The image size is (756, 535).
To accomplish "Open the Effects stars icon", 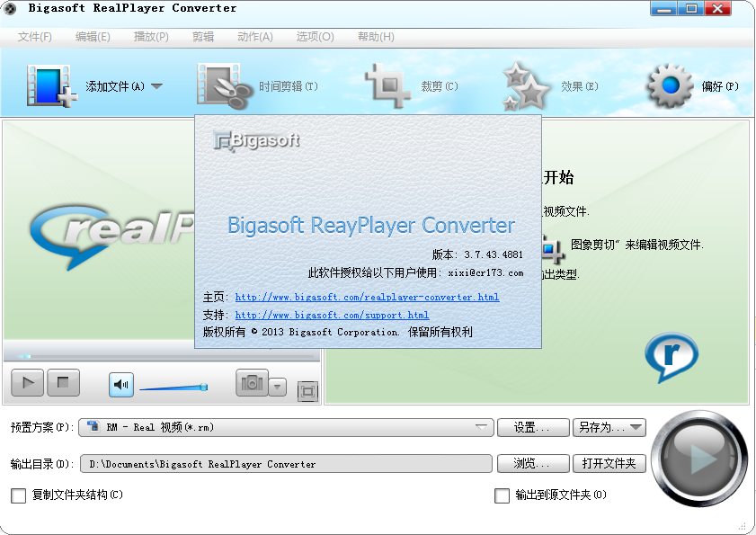I will click(526, 87).
